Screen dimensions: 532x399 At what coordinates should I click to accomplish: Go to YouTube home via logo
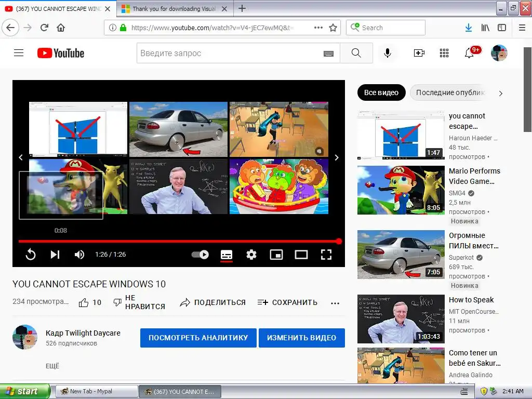pos(61,53)
